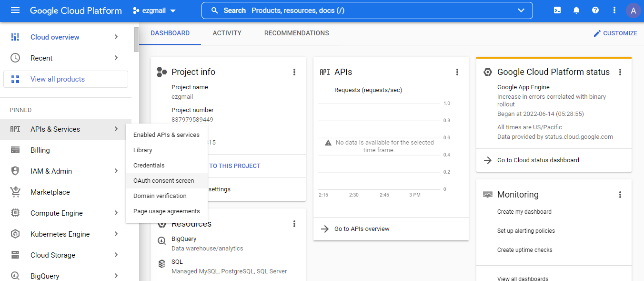Image resolution: width=644 pixels, height=281 pixels.
Task: Click the APIs & Services API icon
Action: click(15, 129)
